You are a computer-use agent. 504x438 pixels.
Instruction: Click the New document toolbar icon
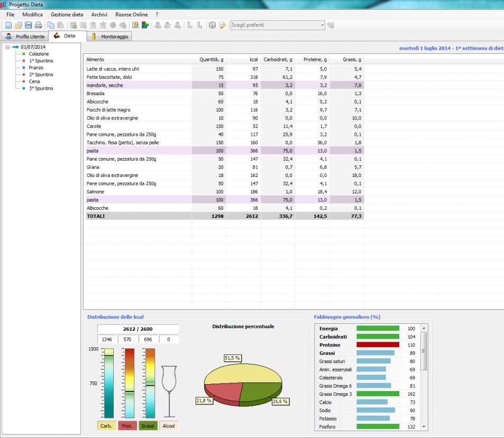[8, 25]
